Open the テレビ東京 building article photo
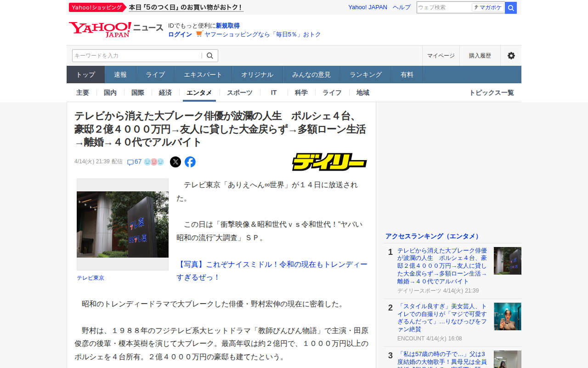The image size is (588, 368). pos(123,224)
